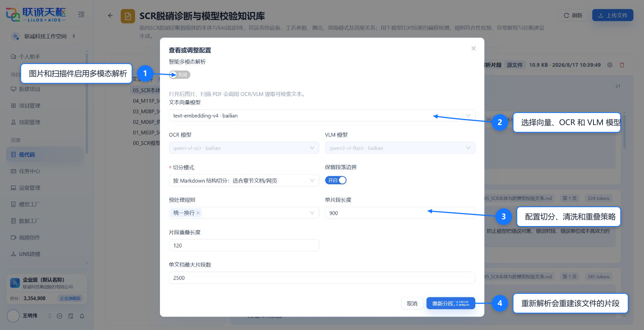644x330 pixels.
Task: Click the 企业旗舰版 badge link
Action: [x=70, y=298]
